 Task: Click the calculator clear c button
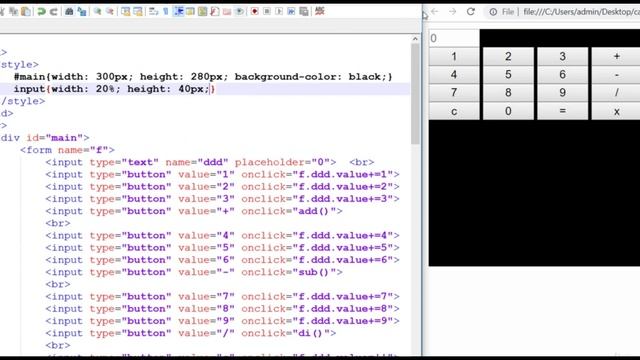[454, 111]
